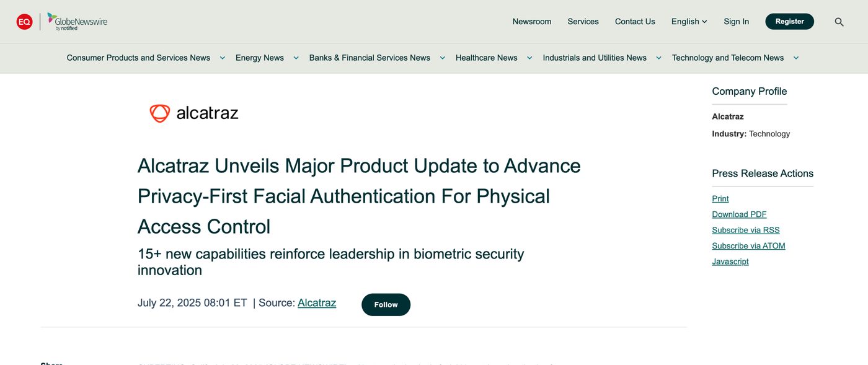Click the EQ logo icon

pos(23,20)
